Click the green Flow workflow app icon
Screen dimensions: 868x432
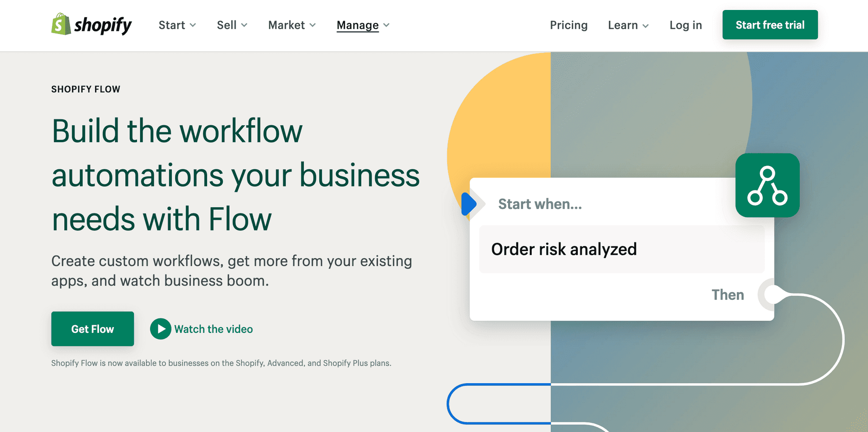tap(767, 185)
